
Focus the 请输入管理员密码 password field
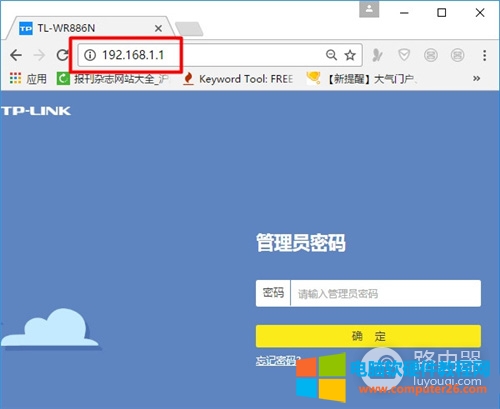point(386,293)
